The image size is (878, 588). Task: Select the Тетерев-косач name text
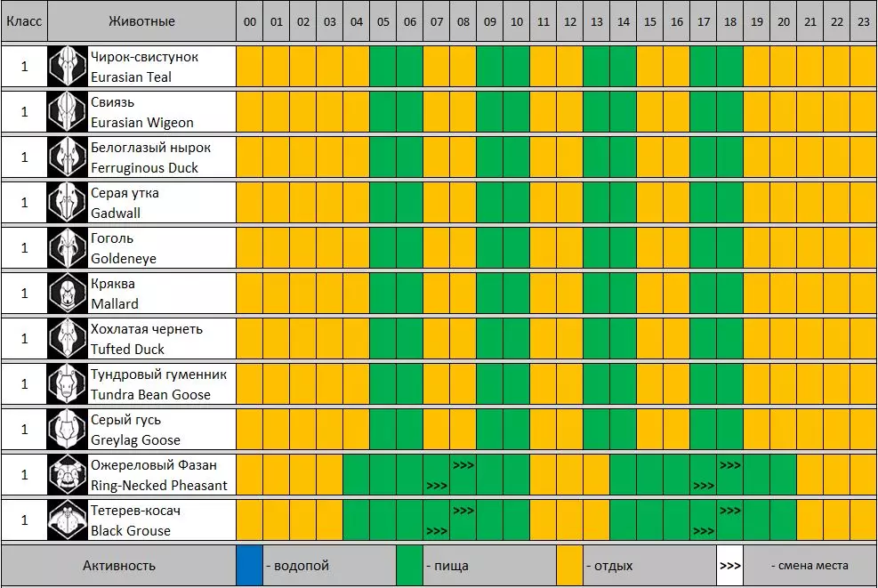point(135,510)
